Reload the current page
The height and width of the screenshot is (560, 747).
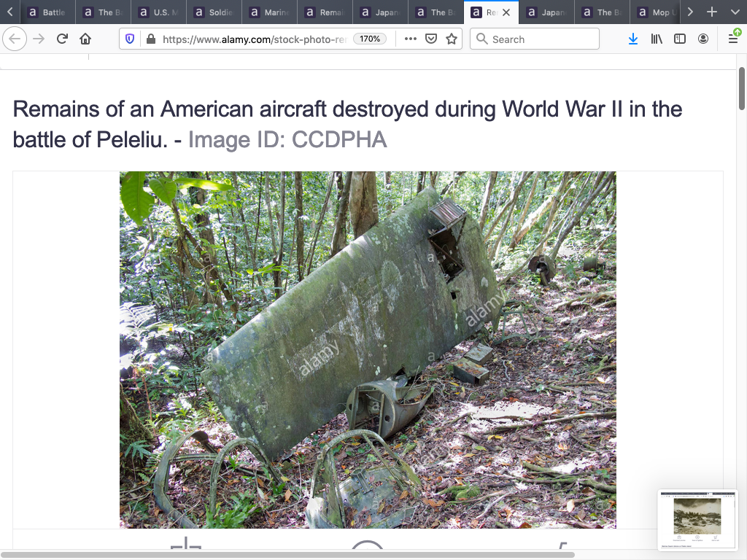(x=63, y=39)
